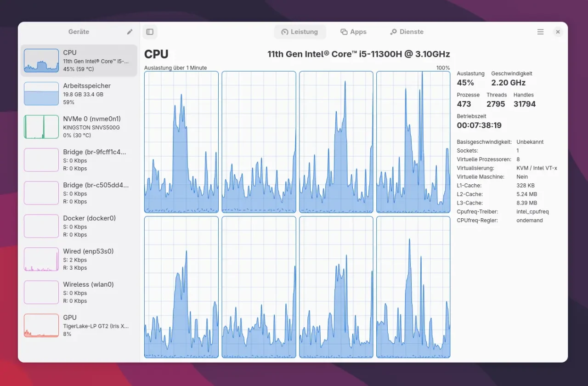This screenshot has width=588, height=386.
Task: Click the pencil edit icon beside Geräte
Action: pos(130,32)
